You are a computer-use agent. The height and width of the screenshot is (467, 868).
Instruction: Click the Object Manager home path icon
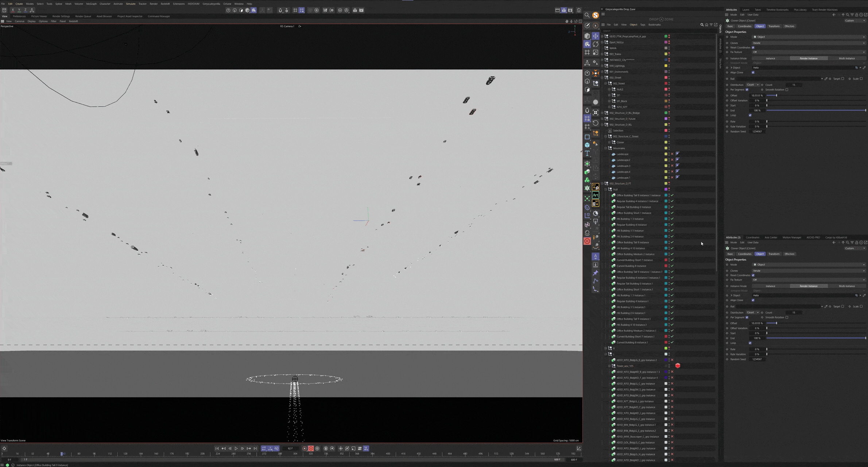tap(706, 25)
